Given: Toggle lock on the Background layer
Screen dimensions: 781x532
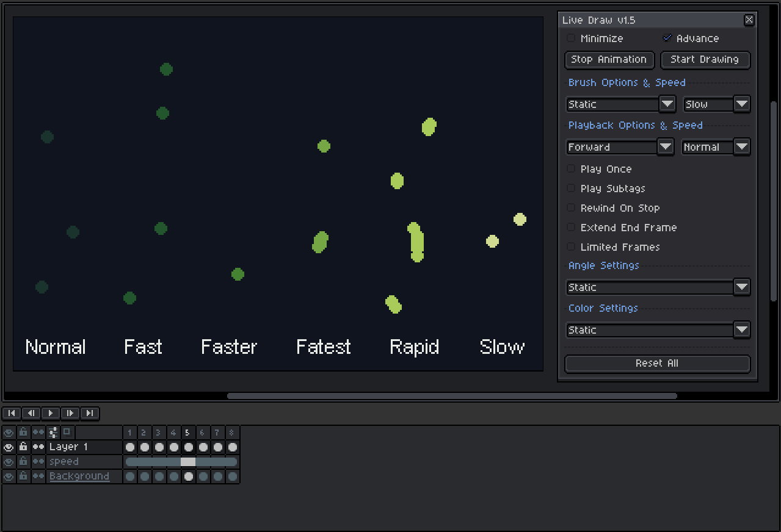Looking at the screenshot, I should click(23, 476).
